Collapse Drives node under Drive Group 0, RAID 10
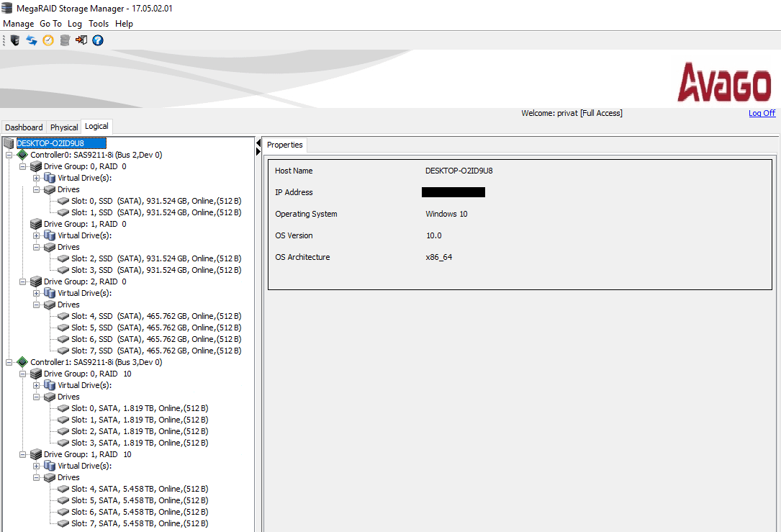The width and height of the screenshot is (781, 532). (x=36, y=397)
